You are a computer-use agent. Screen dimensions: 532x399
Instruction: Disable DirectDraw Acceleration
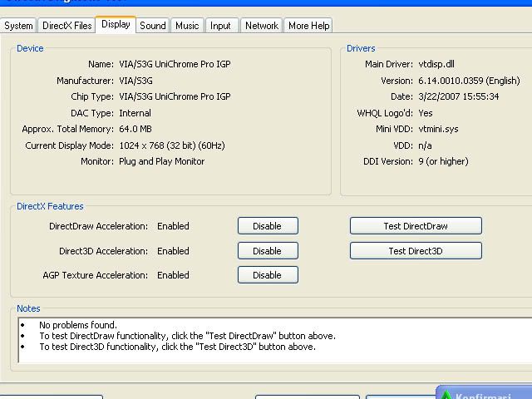click(x=268, y=226)
